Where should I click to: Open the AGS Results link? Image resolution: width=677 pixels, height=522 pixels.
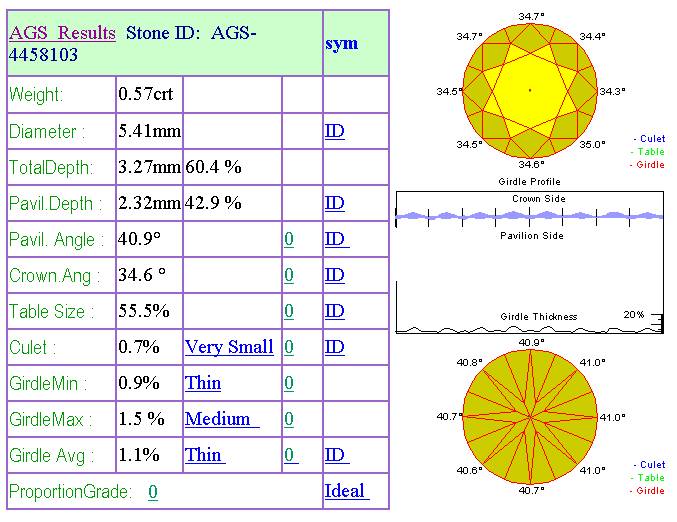pos(63,33)
